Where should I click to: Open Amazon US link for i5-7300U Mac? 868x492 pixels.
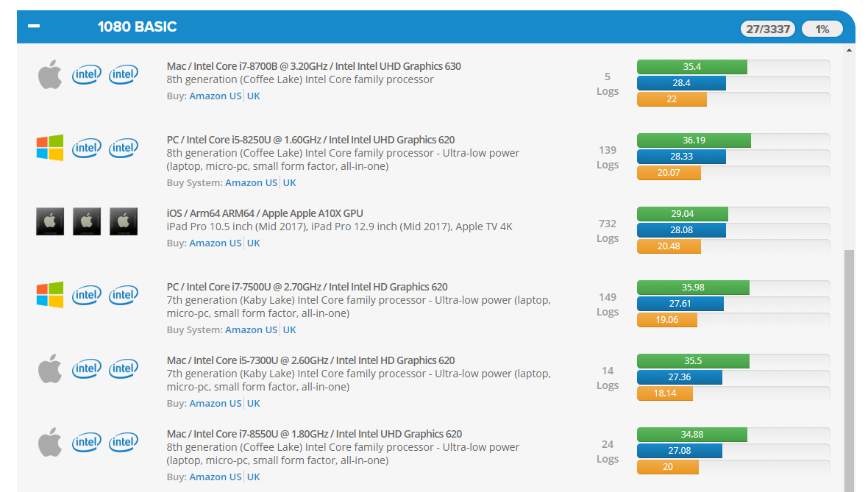216,404
